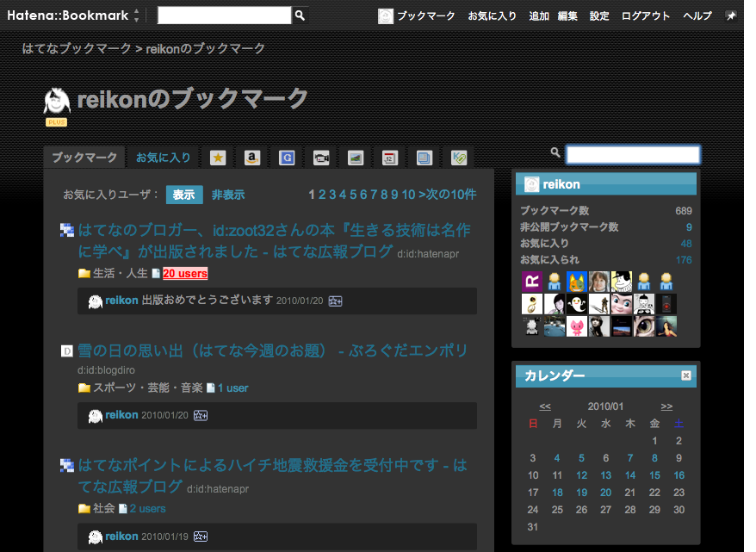
Task: Click the reikon avatar beside ブックマーク menu
Action: point(385,16)
